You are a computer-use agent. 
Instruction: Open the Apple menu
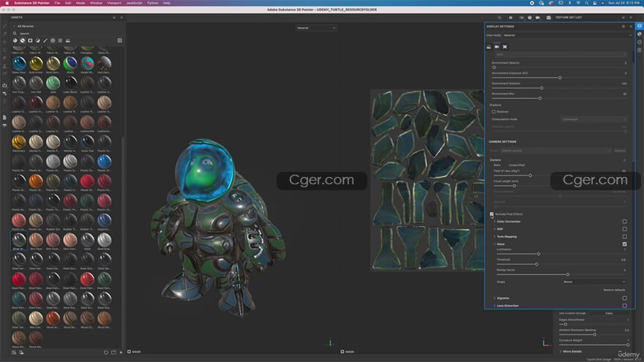pos(7,3)
